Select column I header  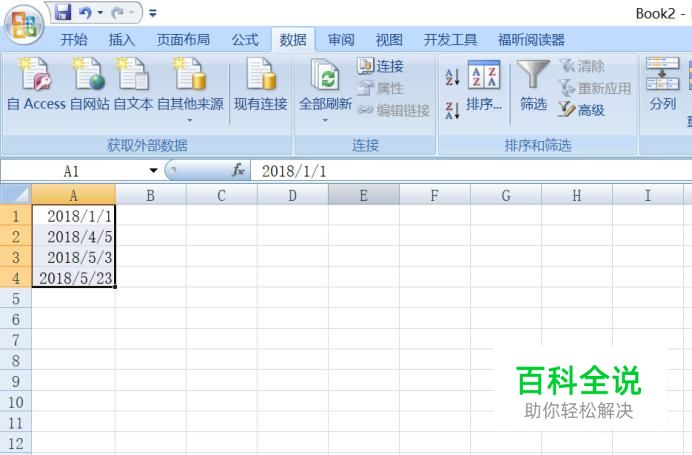(648, 195)
